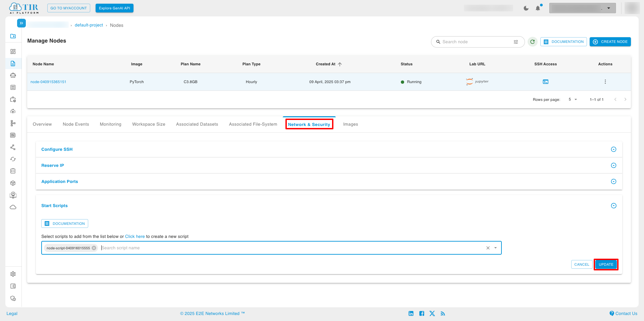
Task: Toggle dark mode with the moon icon
Action: tap(526, 8)
